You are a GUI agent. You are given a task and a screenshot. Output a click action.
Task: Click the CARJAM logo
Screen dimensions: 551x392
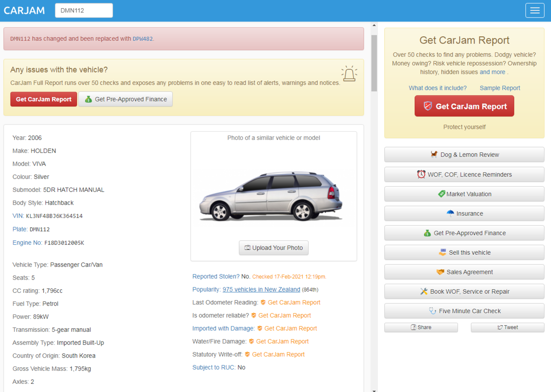[24, 11]
